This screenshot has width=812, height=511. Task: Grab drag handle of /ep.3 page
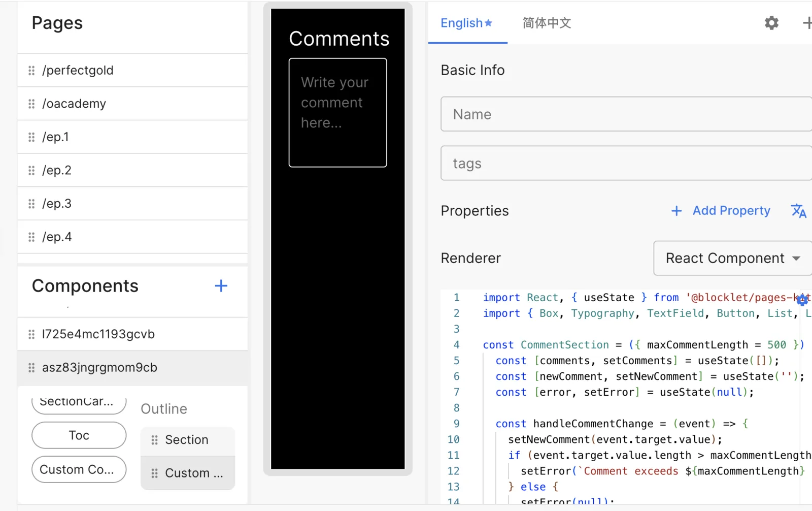[31, 204]
